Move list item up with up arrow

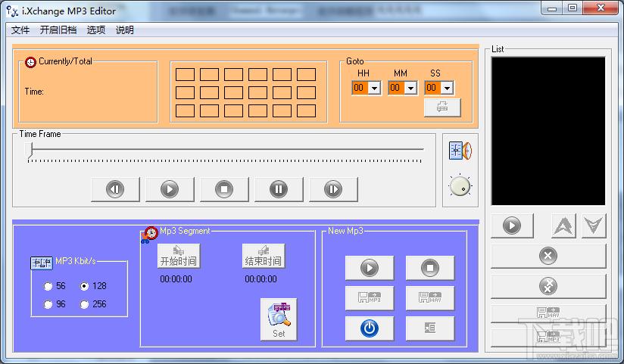(x=563, y=226)
